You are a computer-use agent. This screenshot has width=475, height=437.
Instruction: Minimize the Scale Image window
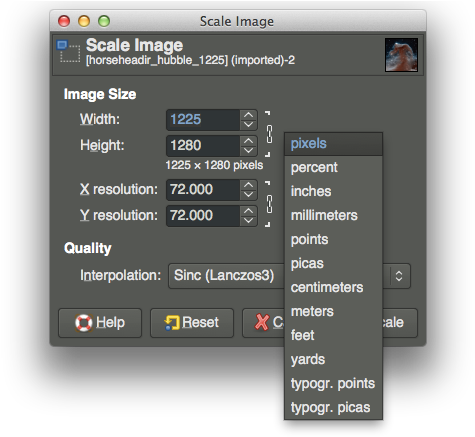[x=84, y=21]
